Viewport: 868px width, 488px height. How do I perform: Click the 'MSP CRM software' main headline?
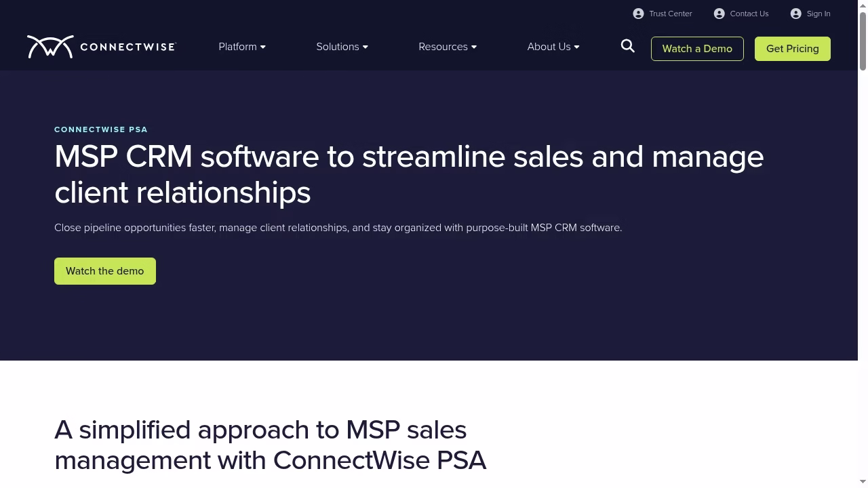(409, 174)
